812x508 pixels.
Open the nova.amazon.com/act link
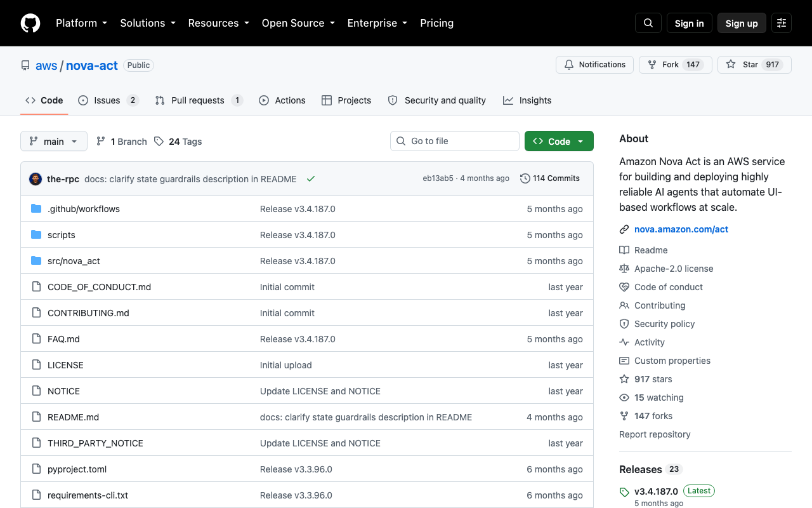pos(681,229)
